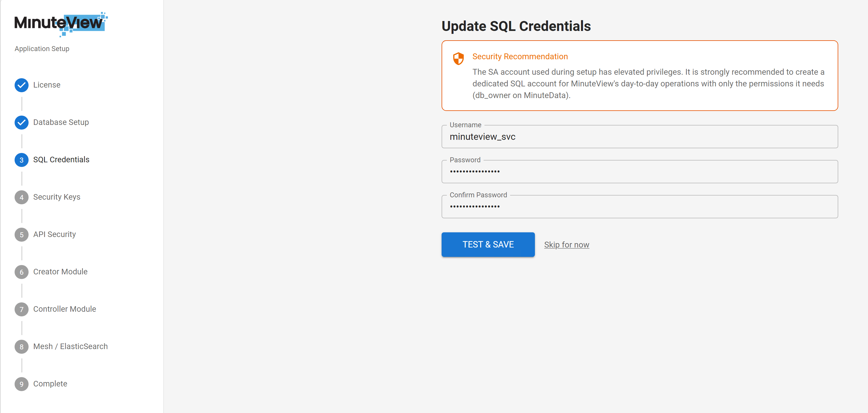868x413 pixels.
Task: Click the Controller Module step circle
Action: click(21, 309)
